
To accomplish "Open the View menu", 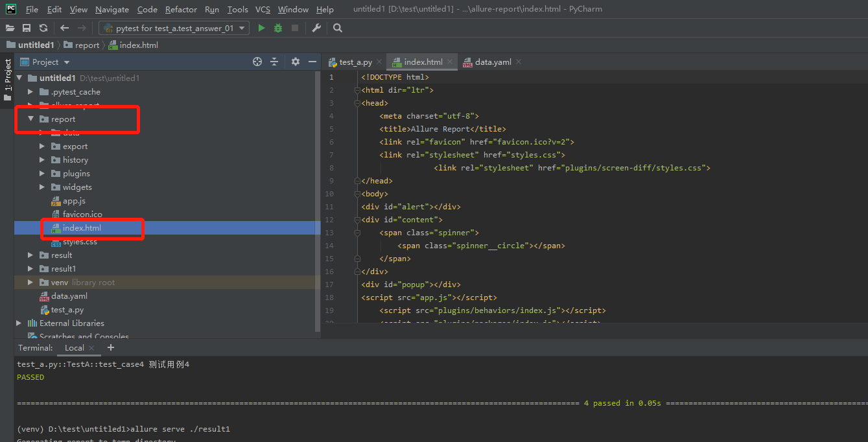I will [78, 10].
